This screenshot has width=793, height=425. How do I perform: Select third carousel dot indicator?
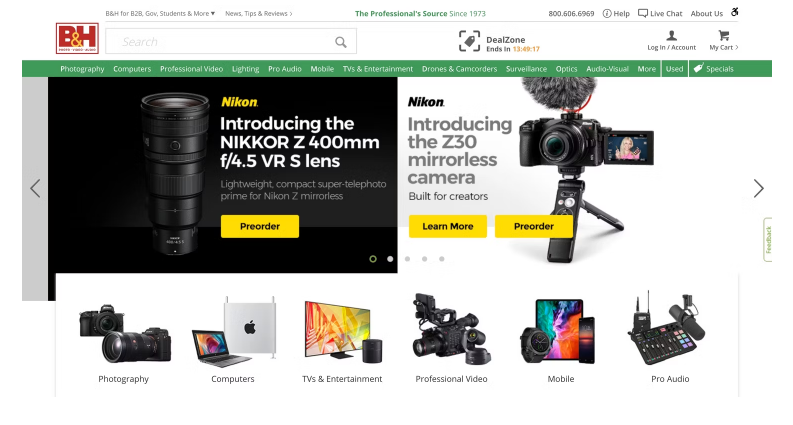[407, 259]
